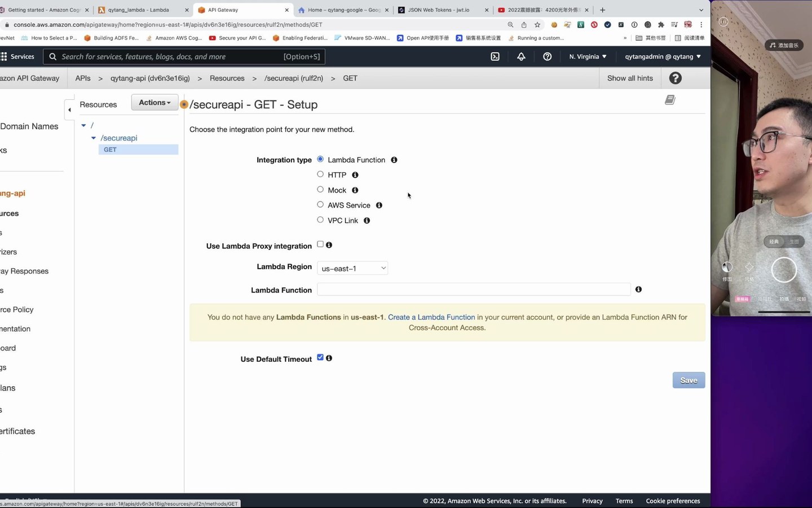Click the large help icon beside Show all hints
Screen dimensions: 812x508
click(x=675, y=78)
